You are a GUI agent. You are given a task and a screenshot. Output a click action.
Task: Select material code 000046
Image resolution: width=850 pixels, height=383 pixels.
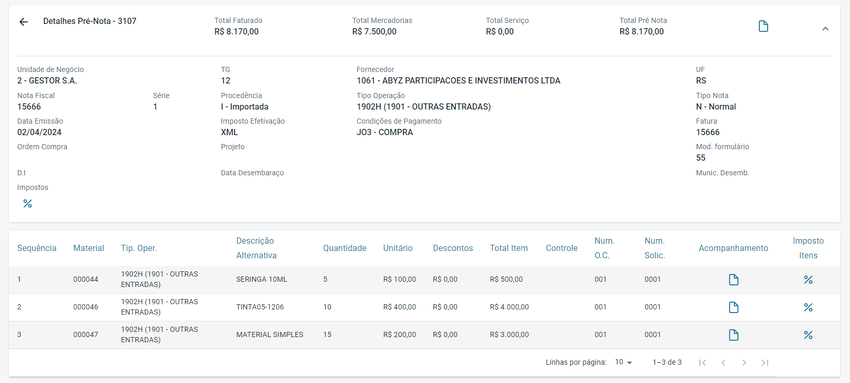coord(86,307)
